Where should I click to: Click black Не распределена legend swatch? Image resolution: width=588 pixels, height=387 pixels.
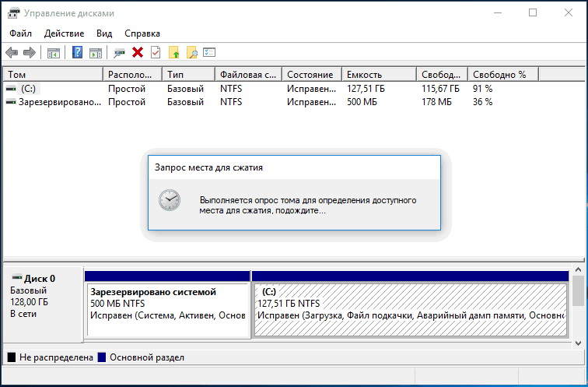tap(12, 357)
